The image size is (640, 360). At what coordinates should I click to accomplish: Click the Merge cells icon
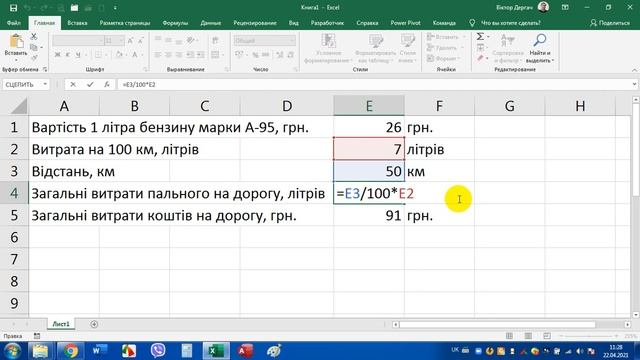click(x=215, y=54)
